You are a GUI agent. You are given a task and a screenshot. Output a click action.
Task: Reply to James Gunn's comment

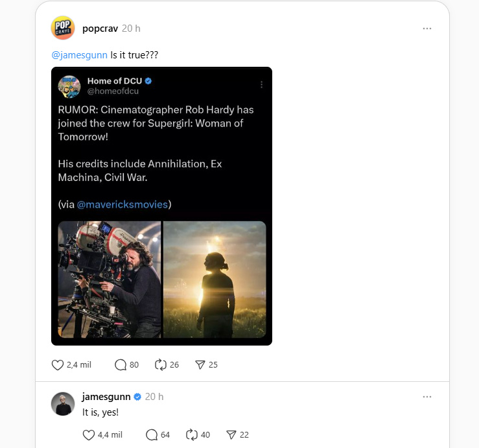click(152, 435)
